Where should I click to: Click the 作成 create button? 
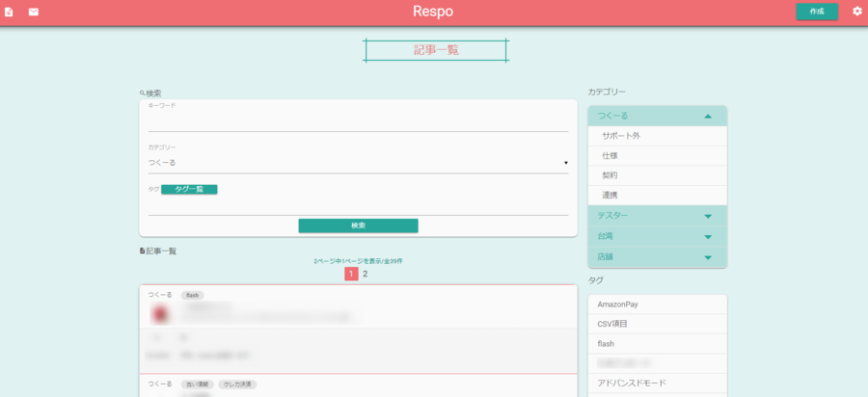[816, 12]
